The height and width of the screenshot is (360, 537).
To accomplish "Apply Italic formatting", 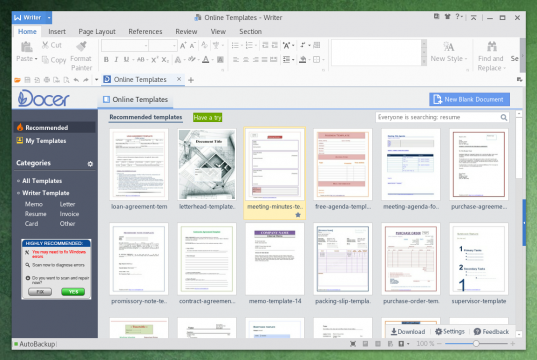I will point(116,60).
